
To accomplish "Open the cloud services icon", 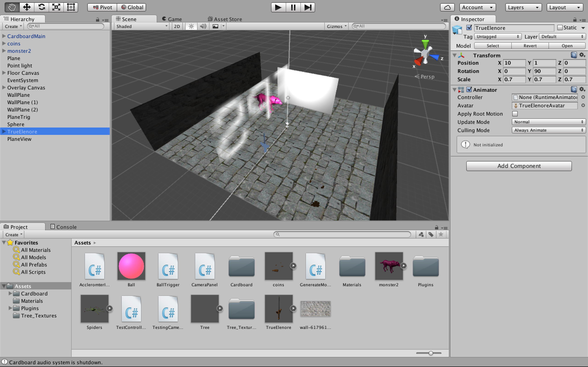I will tap(447, 7).
